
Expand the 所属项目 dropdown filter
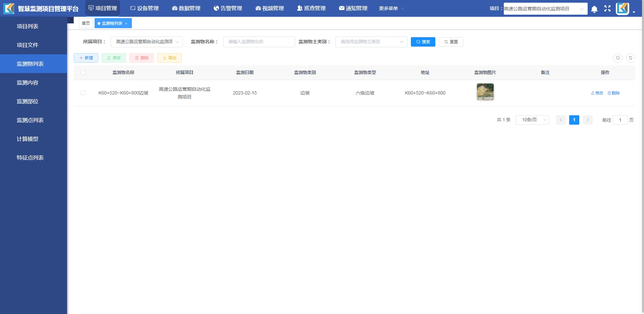147,42
